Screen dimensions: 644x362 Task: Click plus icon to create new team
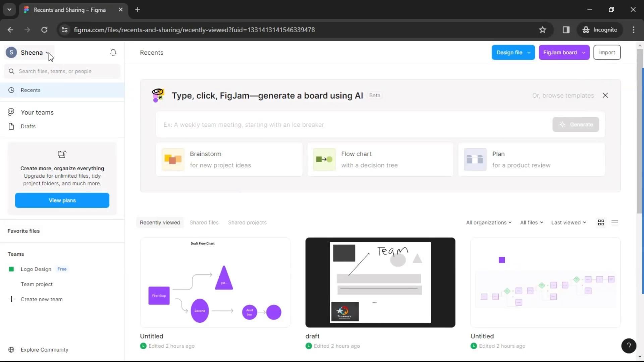pyautogui.click(x=11, y=299)
